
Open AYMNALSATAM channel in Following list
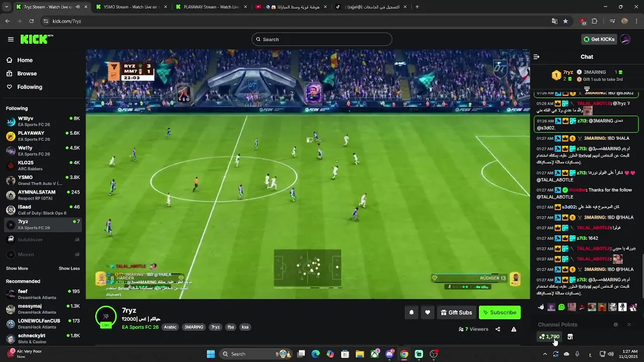(43, 195)
